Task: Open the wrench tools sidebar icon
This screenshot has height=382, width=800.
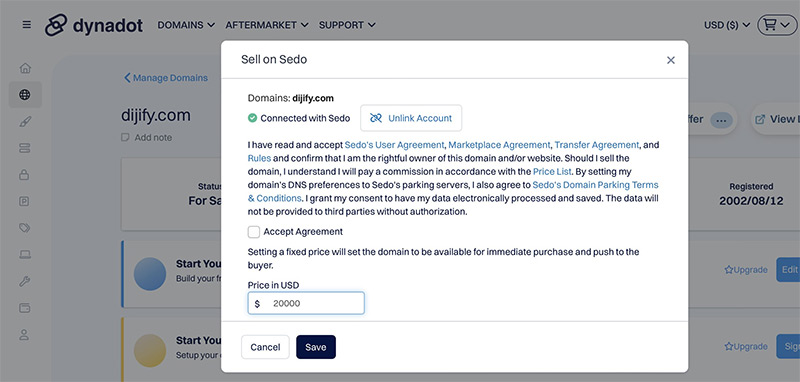Action: [x=24, y=281]
